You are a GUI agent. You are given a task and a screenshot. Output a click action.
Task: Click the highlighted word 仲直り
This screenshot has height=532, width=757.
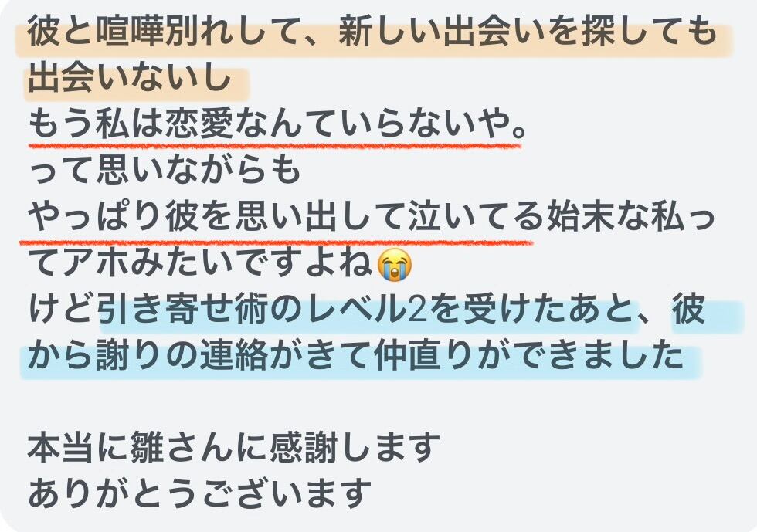click(424, 356)
